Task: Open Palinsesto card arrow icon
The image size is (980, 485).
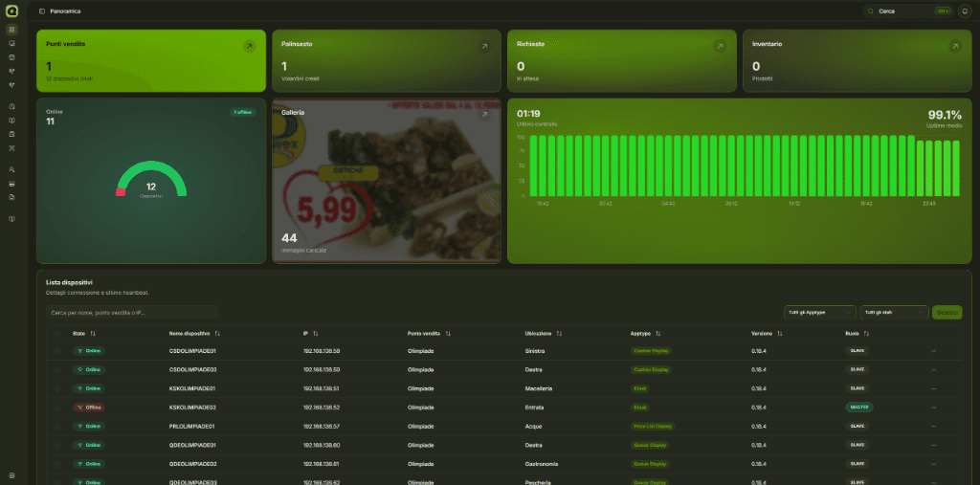Action: pyautogui.click(x=484, y=46)
